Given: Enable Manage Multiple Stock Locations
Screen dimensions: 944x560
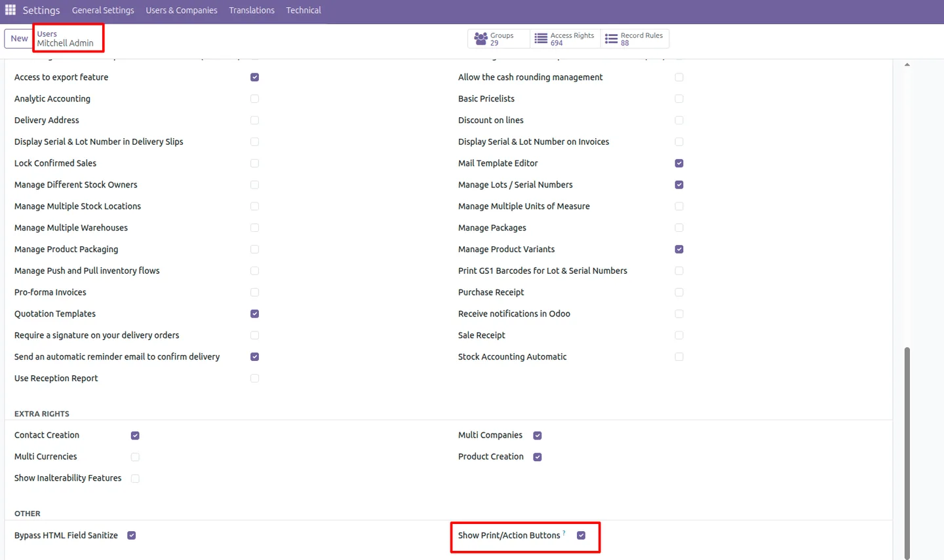Looking at the screenshot, I should point(254,206).
